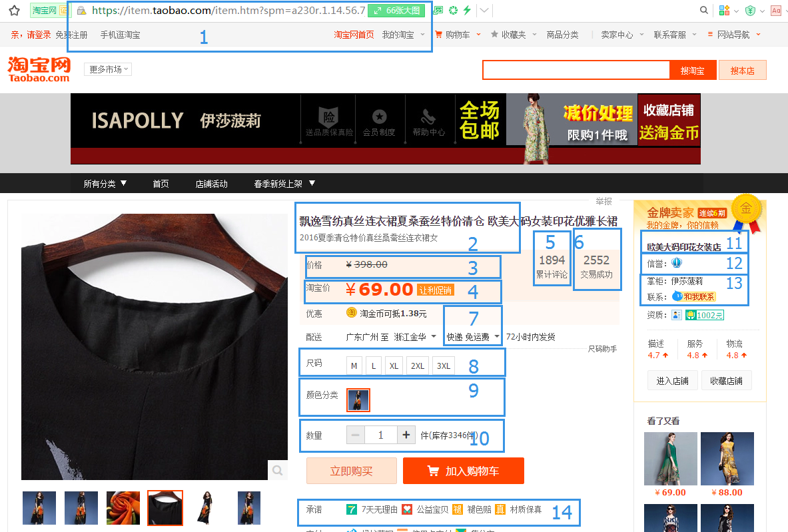Open 店铺活动 menu item
788x532 pixels.
[212, 183]
